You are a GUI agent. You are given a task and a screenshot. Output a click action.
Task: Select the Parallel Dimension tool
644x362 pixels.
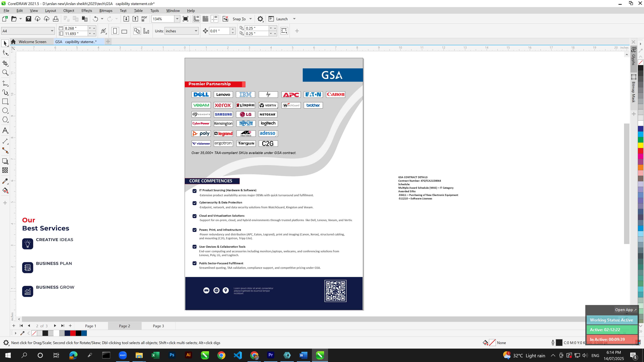click(x=5, y=141)
